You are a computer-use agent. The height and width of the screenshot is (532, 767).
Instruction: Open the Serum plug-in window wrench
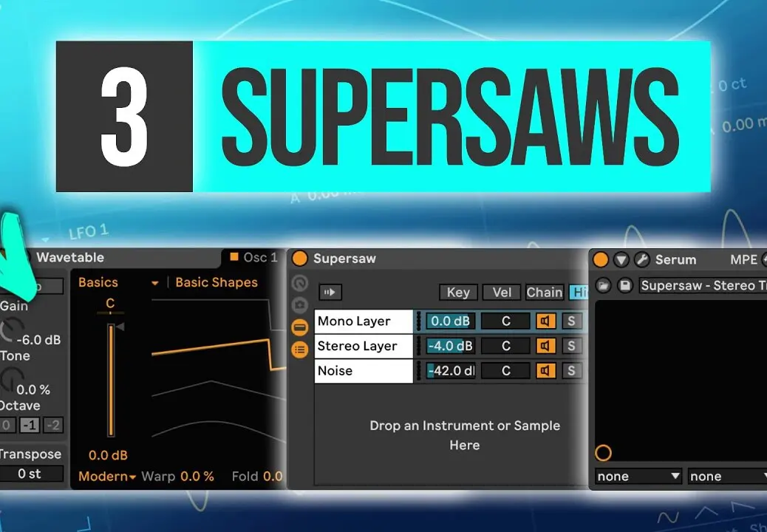coord(642,259)
